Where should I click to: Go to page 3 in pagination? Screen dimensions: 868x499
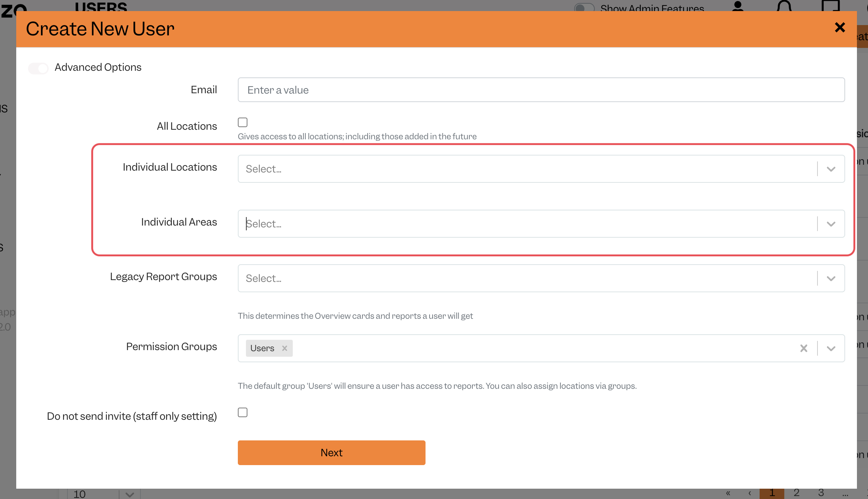pyautogui.click(x=821, y=493)
